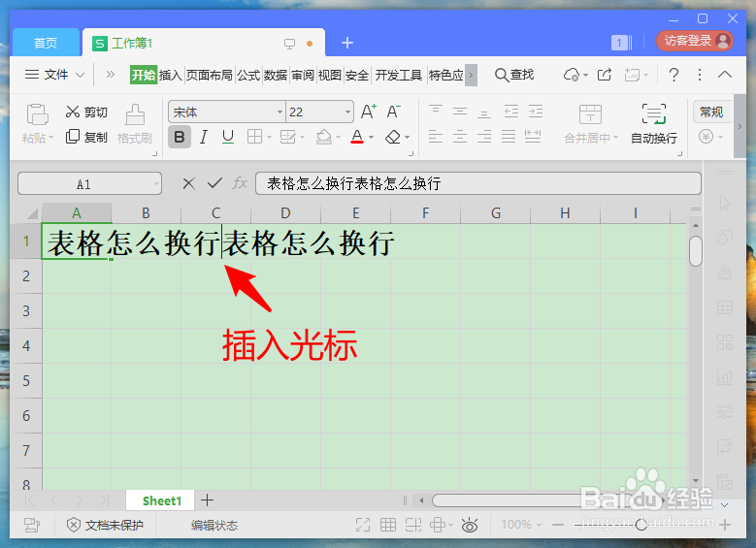Increase font size with A+ icon
Image resolution: width=756 pixels, height=548 pixels.
(x=369, y=112)
